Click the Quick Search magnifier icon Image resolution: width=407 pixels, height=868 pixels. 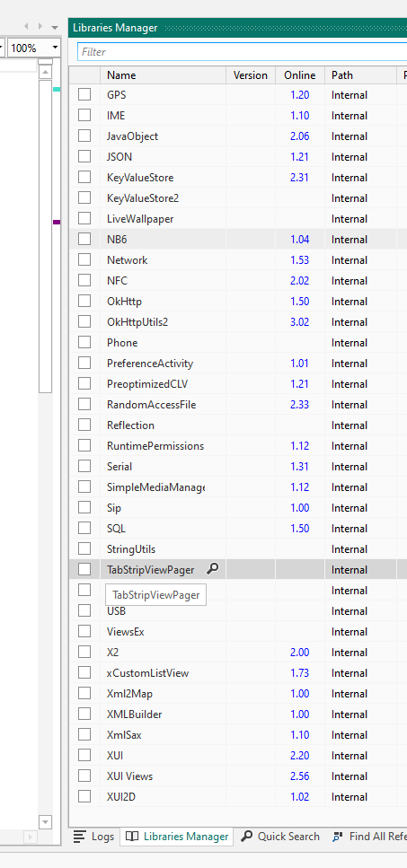click(x=247, y=837)
